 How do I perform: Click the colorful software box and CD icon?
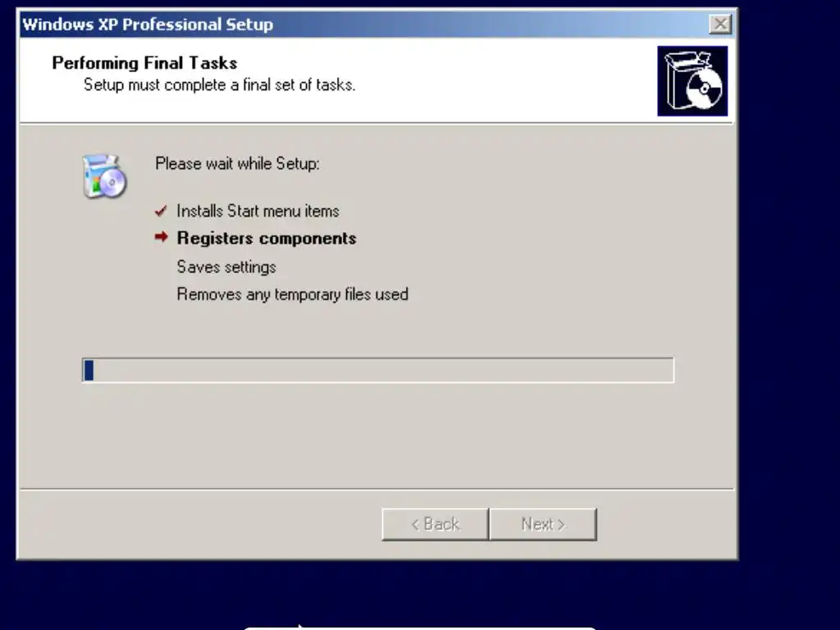pyautogui.click(x=104, y=176)
